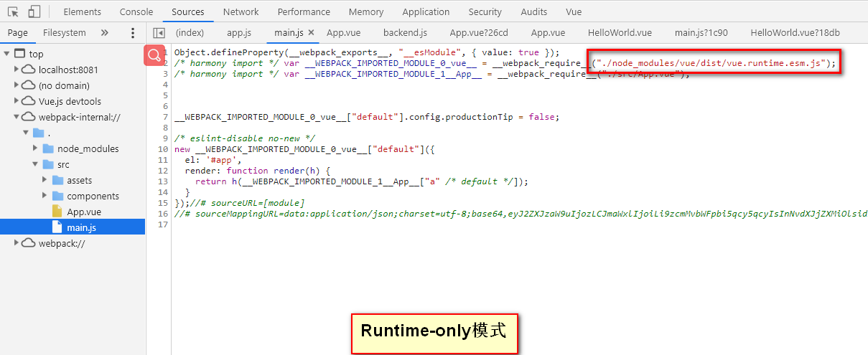The width and height of the screenshot is (868, 355).
Task: Switch to the Console panel
Action: pyautogui.click(x=136, y=11)
